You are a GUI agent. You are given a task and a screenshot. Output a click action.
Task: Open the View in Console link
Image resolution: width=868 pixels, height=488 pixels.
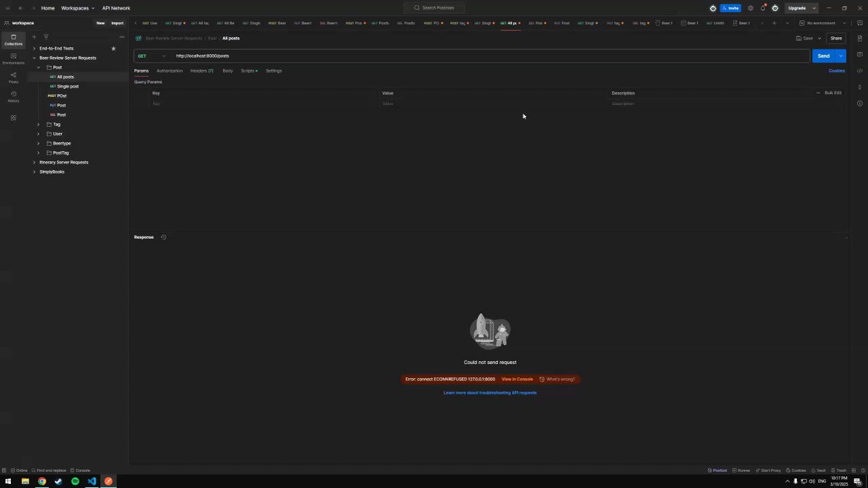pos(517,379)
